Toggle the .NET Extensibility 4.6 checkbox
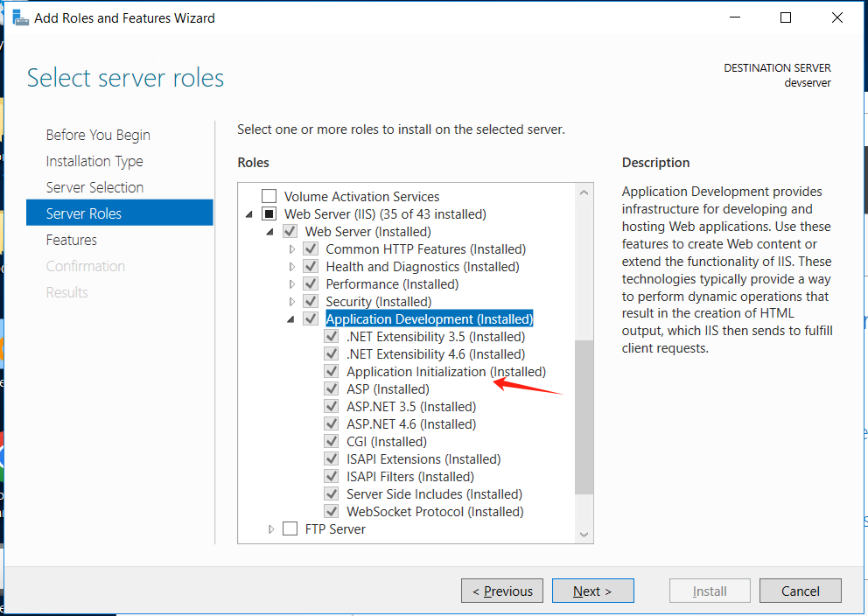Screen dimensions: 868x616 [x=332, y=353]
